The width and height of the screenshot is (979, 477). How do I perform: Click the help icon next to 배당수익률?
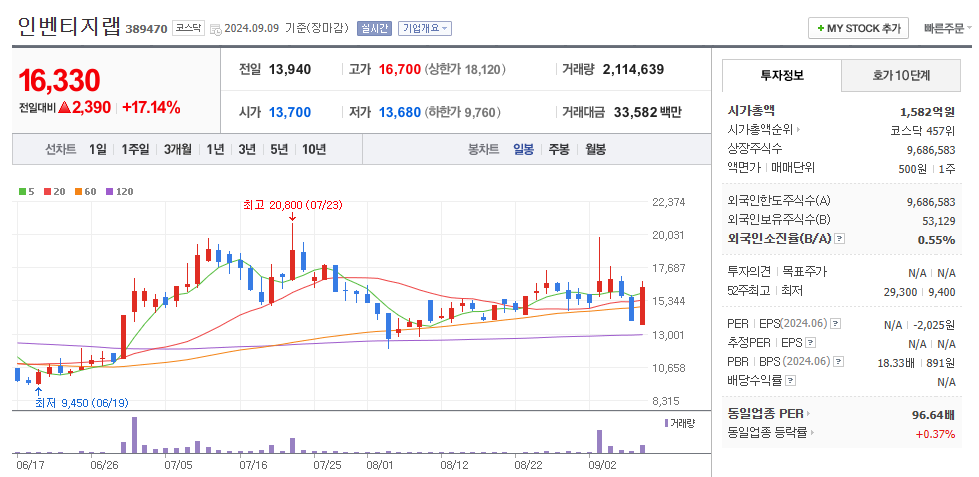point(790,380)
